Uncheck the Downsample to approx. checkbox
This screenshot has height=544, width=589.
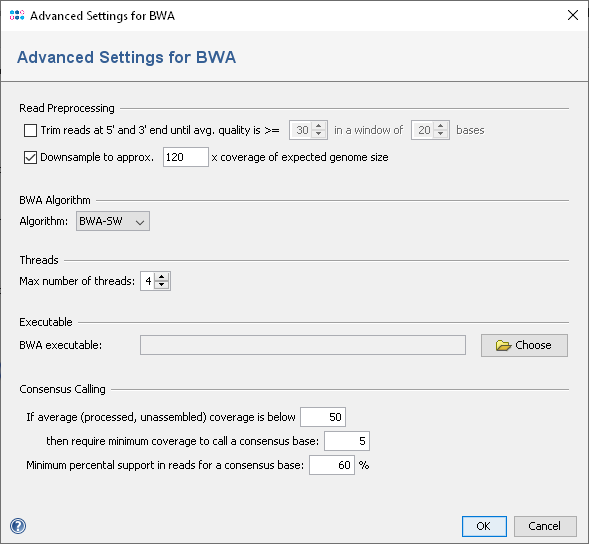(x=30, y=157)
